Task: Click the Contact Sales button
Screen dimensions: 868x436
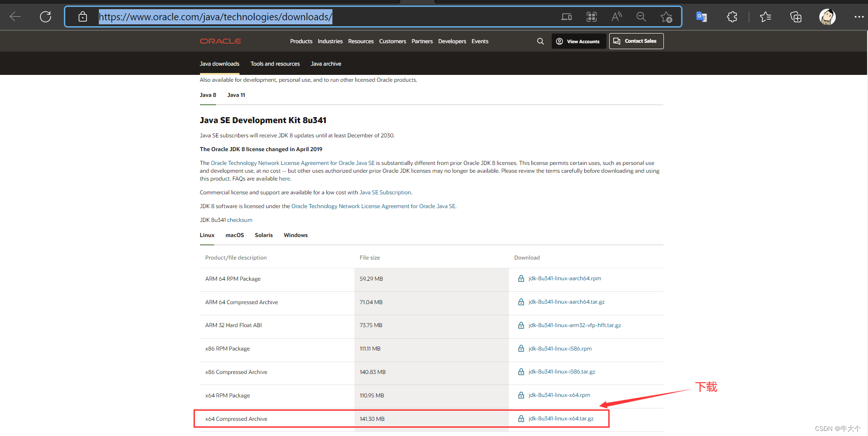Action: (636, 41)
